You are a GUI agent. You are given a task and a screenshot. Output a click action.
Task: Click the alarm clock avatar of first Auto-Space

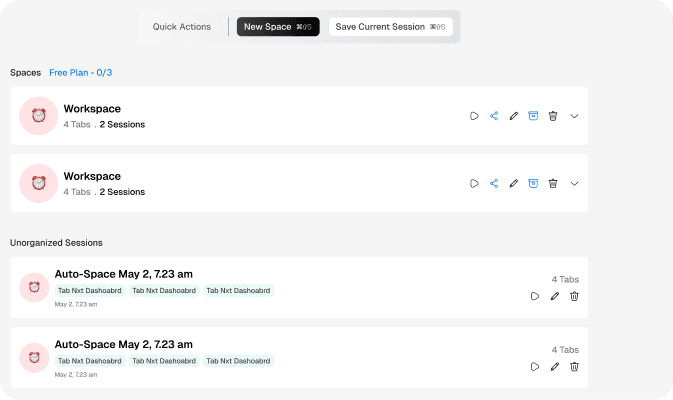(34, 287)
